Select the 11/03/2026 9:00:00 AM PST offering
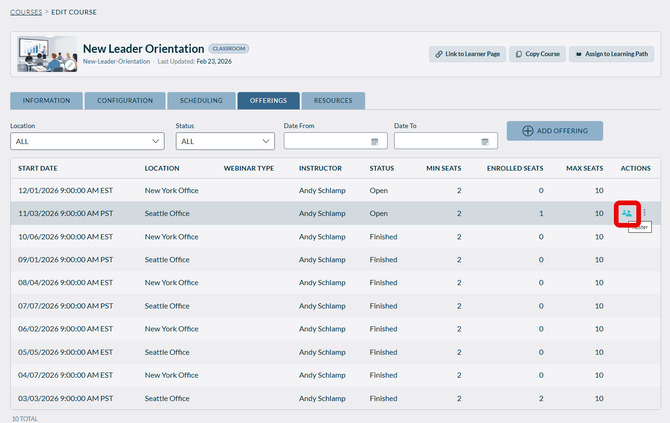670x423 pixels. (335, 213)
